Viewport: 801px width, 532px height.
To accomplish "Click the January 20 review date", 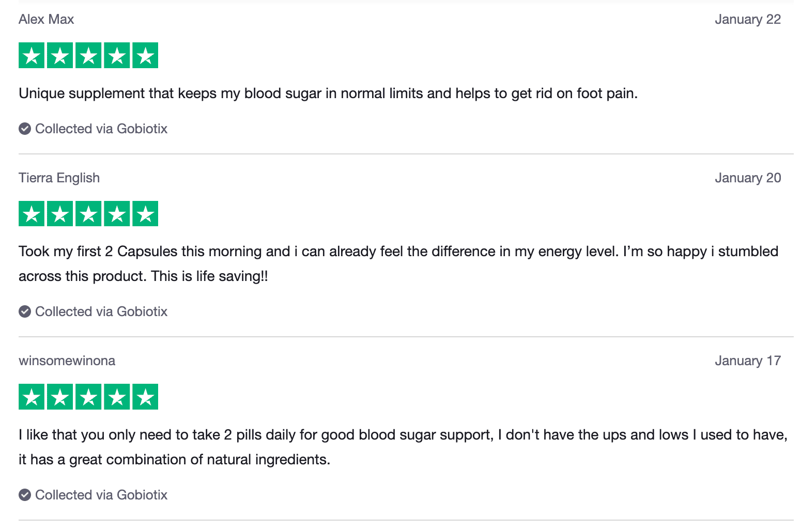I will click(747, 178).
